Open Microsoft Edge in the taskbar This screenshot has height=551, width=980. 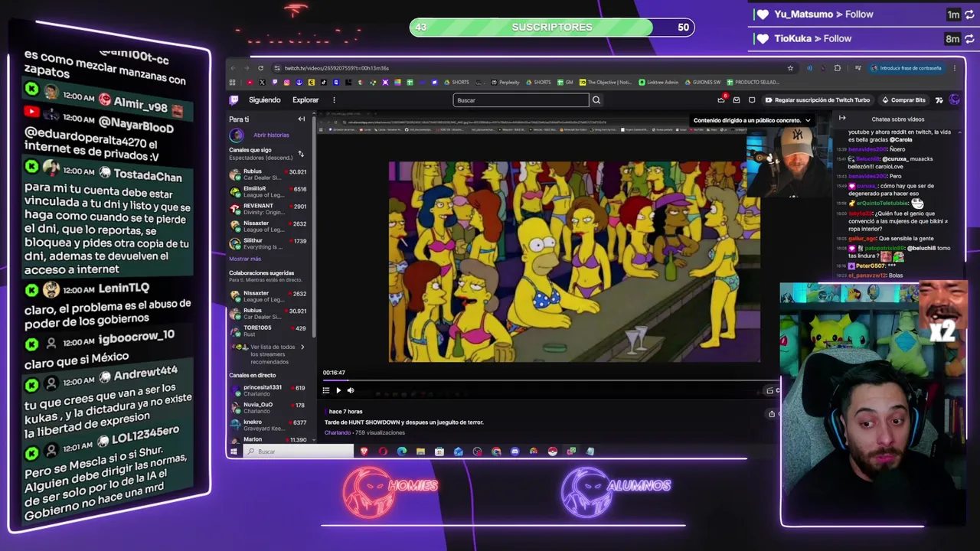[x=402, y=452]
